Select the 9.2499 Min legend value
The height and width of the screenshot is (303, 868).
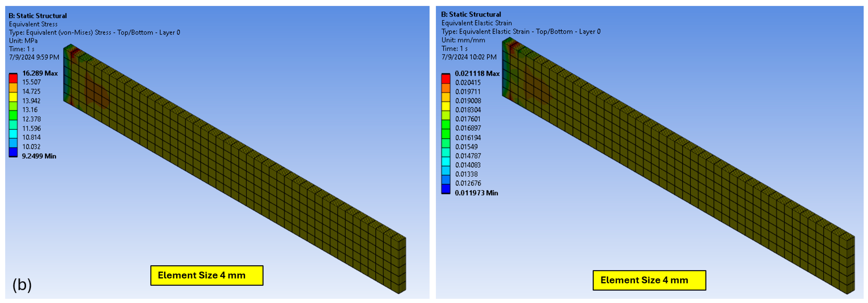point(39,156)
